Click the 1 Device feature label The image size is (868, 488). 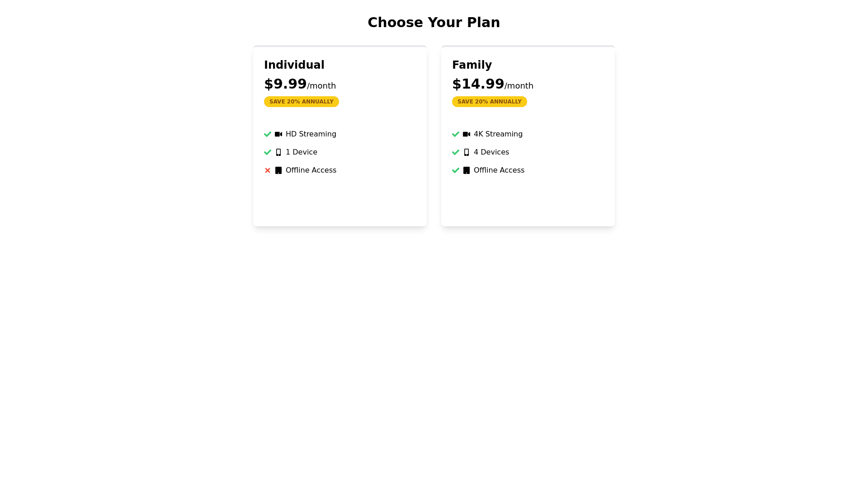[302, 152]
